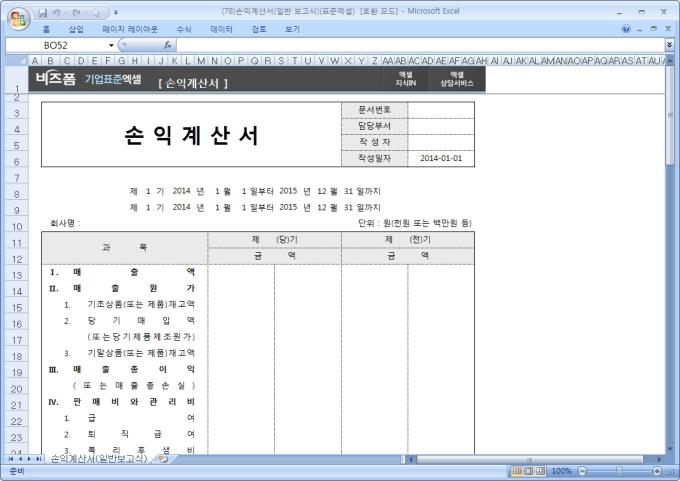Click the zoom out minus button
The width and height of the screenshot is (680, 481).
click(582, 471)
